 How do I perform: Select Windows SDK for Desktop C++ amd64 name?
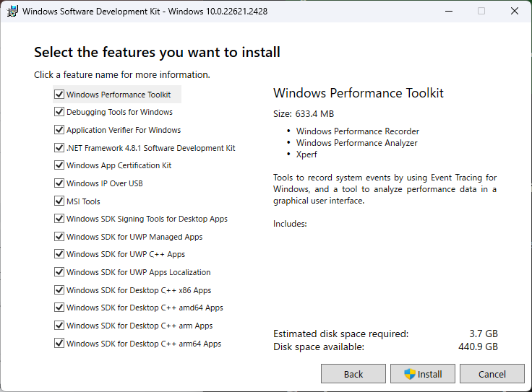145,308
